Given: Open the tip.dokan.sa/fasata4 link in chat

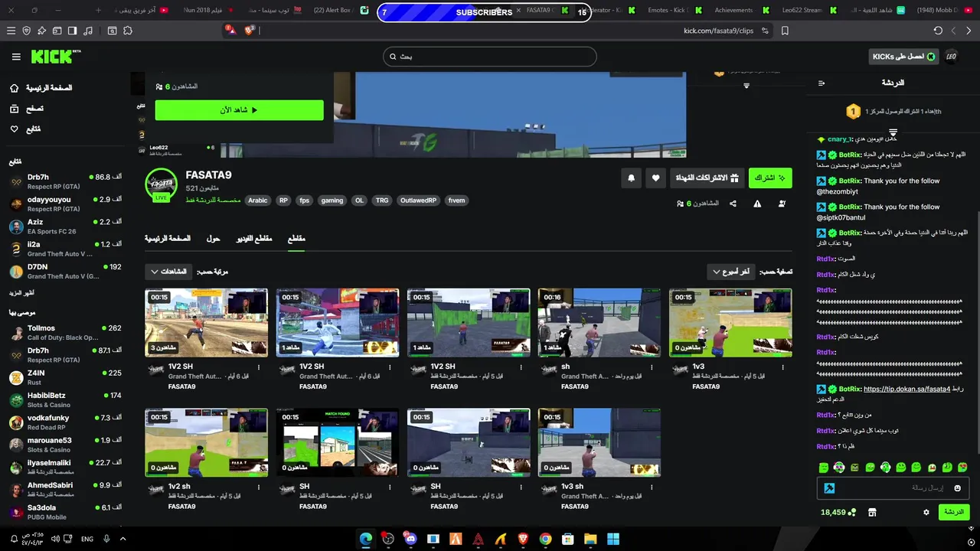Looking at the screenshot, I should [906, 389].
